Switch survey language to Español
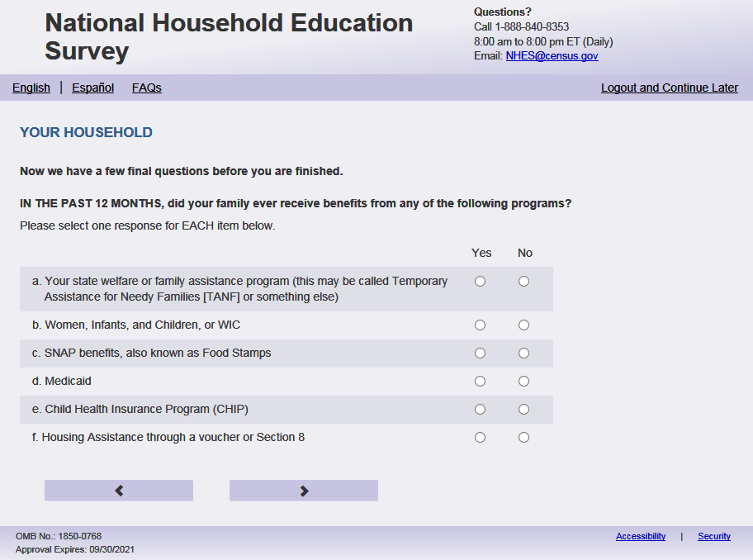This screenshot has height=560, width=753. [x=92, y=88]
